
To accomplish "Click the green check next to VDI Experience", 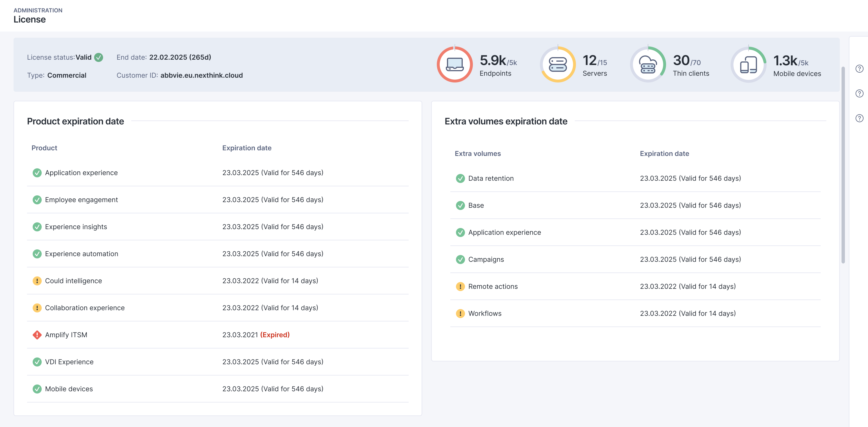I will click(37, 362).
